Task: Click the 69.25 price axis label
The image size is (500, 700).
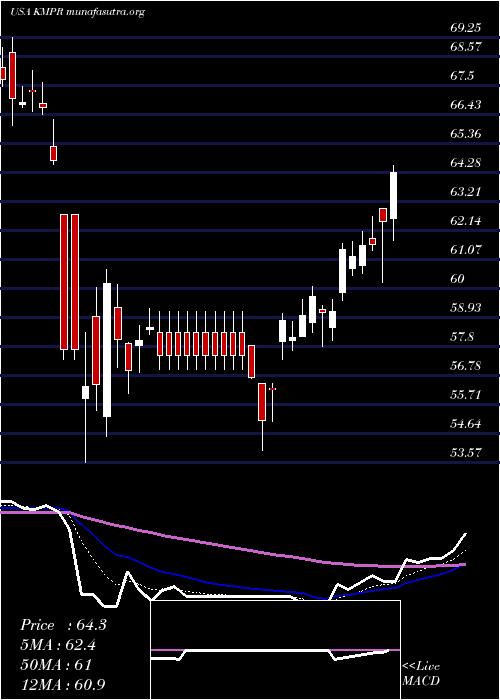Action: 465,27
